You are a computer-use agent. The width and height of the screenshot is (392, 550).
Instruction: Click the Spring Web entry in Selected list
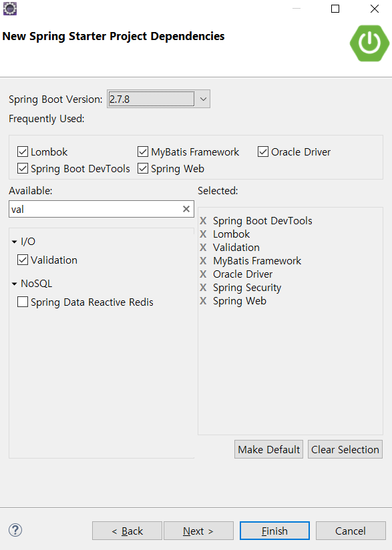239,301
